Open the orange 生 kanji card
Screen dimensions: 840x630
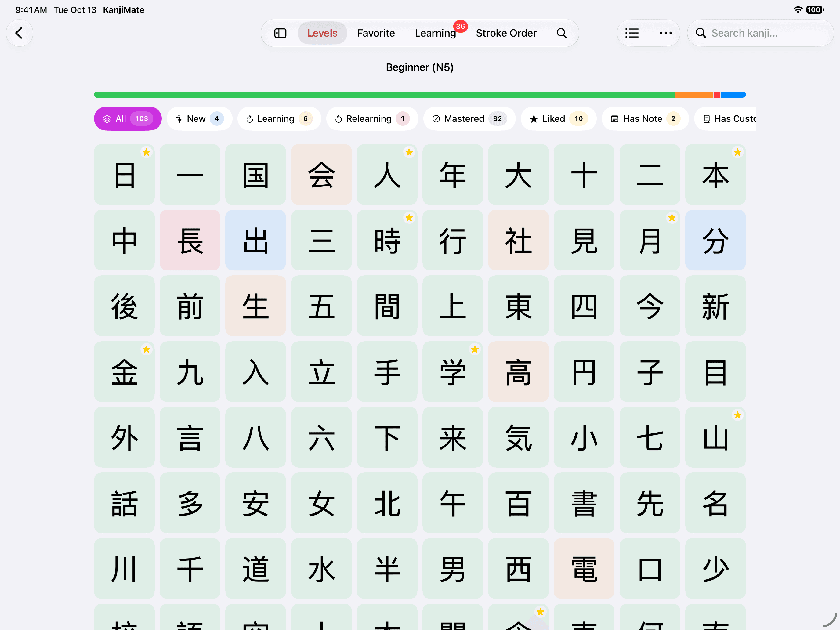(x=255, y=306)
